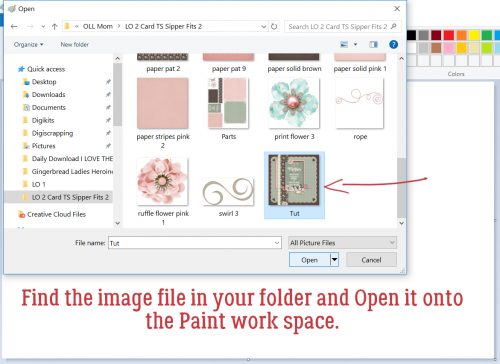Open the All Picture Files type dropdown
Viewport: 500px width, 364px height.
[x=342, y=243]
